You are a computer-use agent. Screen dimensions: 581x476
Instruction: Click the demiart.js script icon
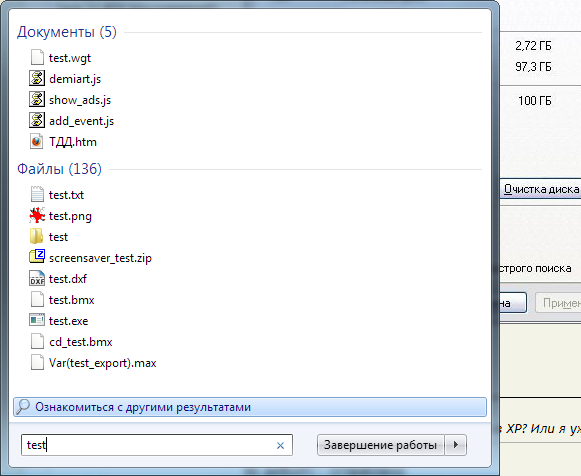coord(37,79)
